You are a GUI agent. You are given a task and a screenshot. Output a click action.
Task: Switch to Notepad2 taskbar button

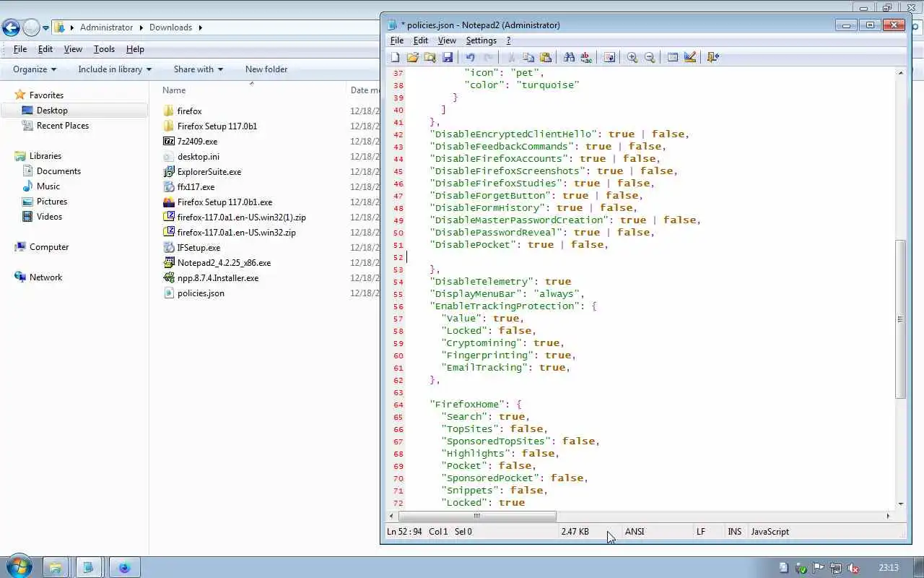[x=89, y=568]
